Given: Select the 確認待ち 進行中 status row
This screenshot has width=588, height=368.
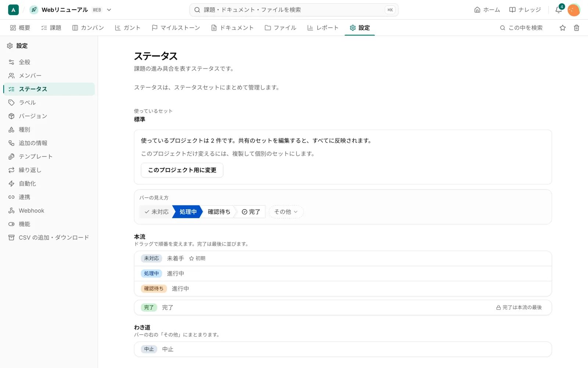Looking at the screenshot, I should tap(343, 289).
